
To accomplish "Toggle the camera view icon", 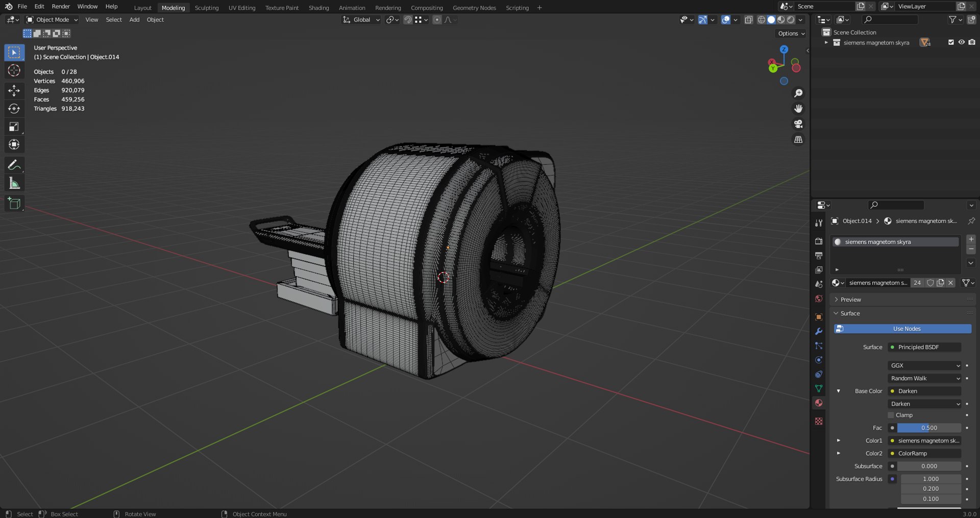I will click(x=798, y=124).
